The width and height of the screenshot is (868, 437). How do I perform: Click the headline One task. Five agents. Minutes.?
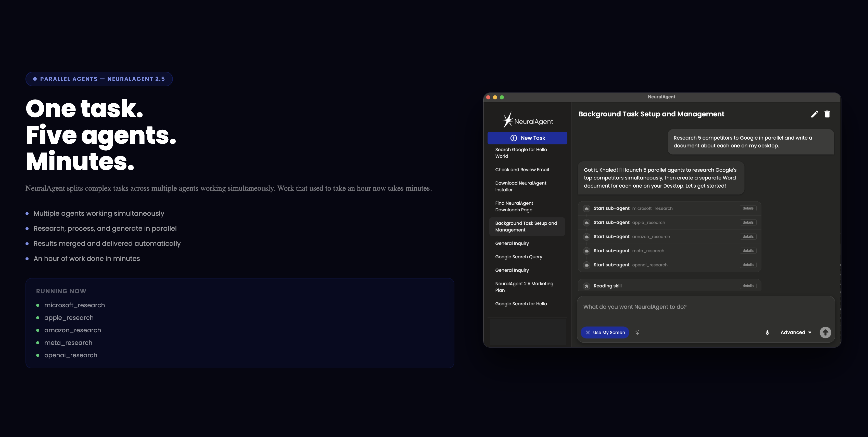101,135
